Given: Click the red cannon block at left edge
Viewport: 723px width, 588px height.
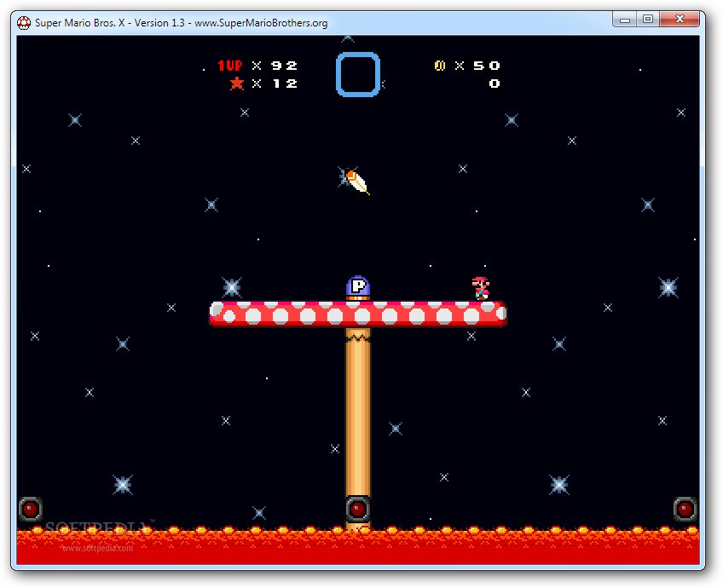Looking at the screenshot, I should 31,510.
